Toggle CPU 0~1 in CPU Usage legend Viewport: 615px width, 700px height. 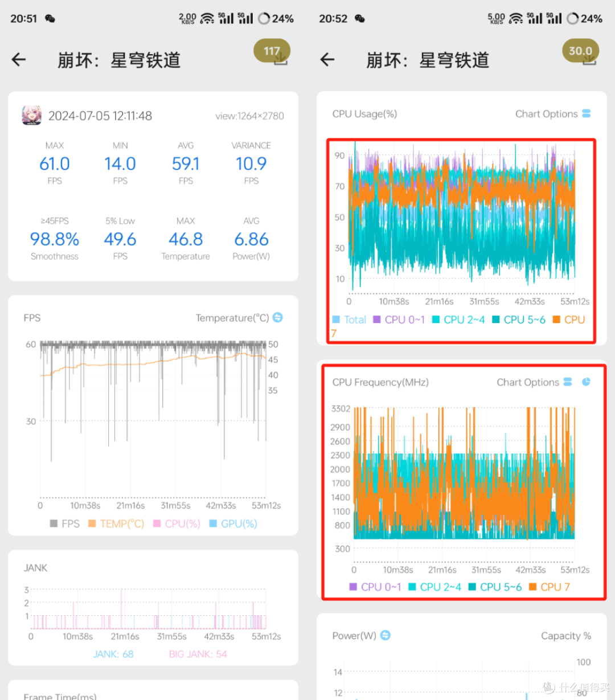coord(399,320)
